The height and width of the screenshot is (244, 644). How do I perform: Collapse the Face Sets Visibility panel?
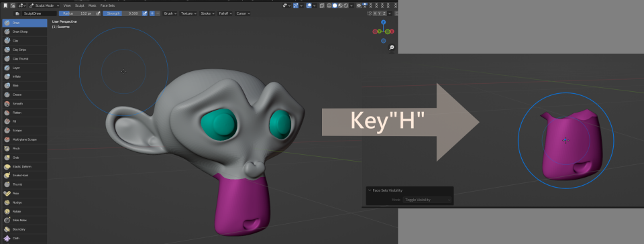pos(370,190)
